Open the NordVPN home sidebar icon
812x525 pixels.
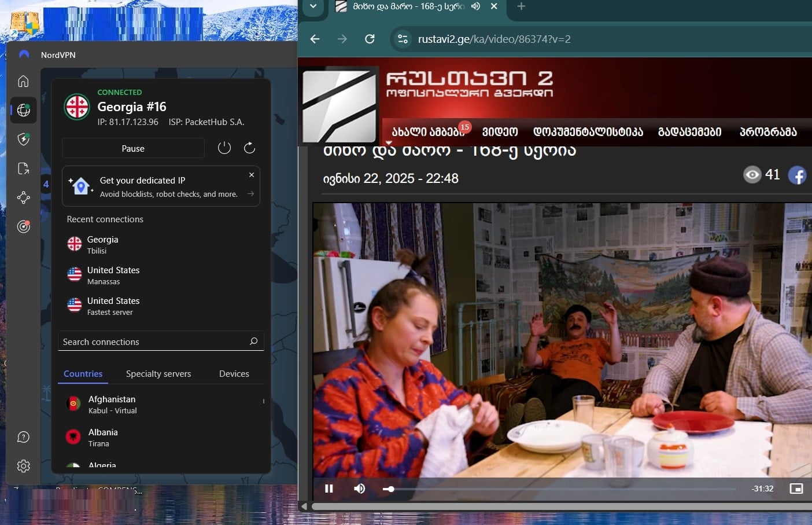click(x=23, y=81)
